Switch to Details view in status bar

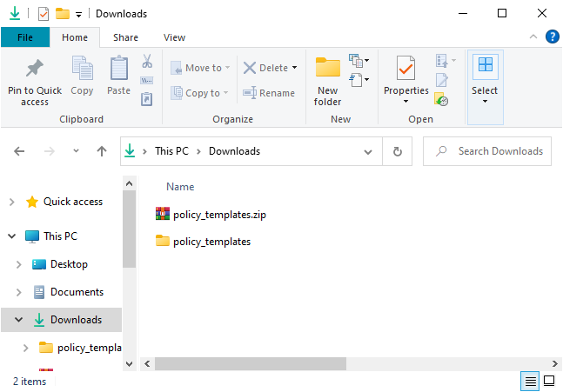point(530,381)
